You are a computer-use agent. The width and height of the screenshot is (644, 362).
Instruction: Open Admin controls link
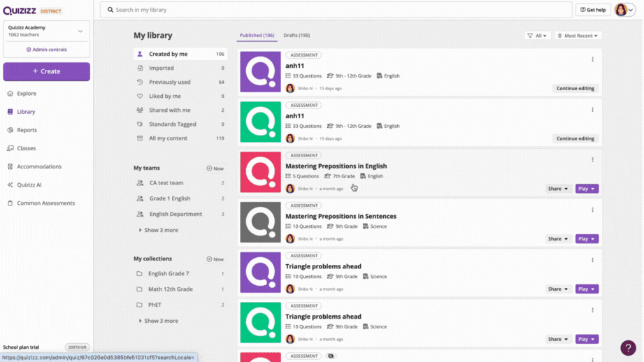[46, 50]
